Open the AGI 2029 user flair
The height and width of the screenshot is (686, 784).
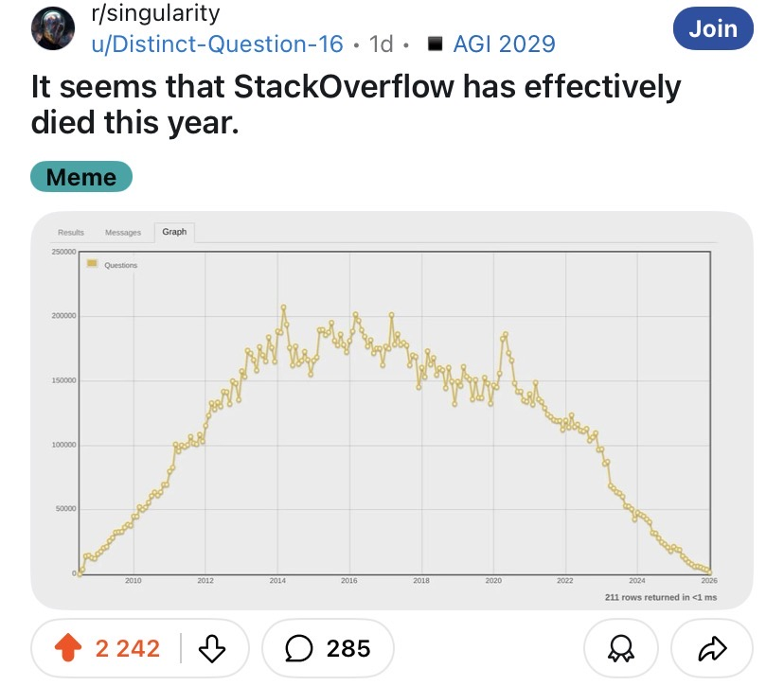click(x=504, y=44)
